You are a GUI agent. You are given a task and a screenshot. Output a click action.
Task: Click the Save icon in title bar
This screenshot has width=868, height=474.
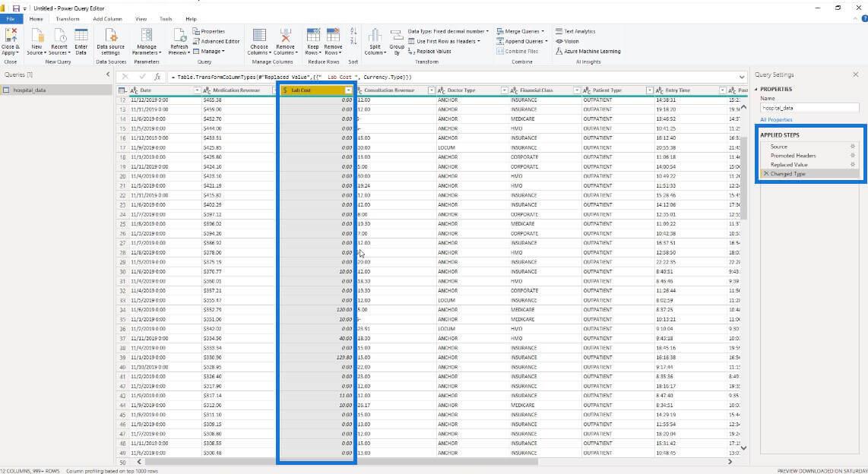click(16, 8)
